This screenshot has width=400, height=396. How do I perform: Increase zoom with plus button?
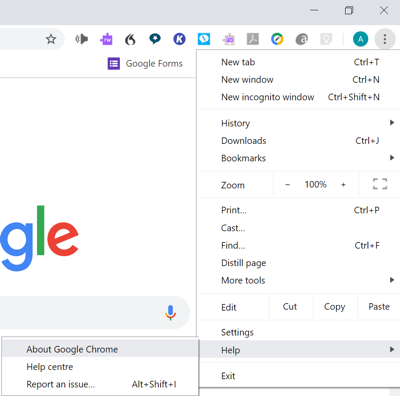pyautogui.click(x=343, y=184)
